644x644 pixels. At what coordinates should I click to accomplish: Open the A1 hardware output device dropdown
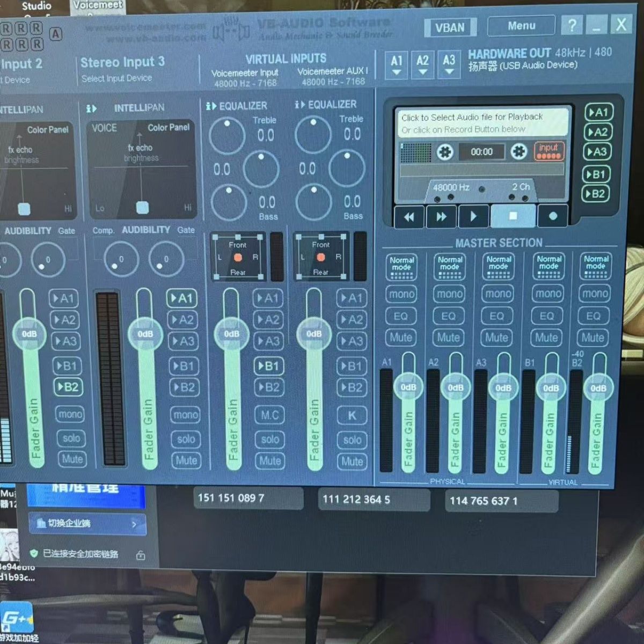point(397,65)
